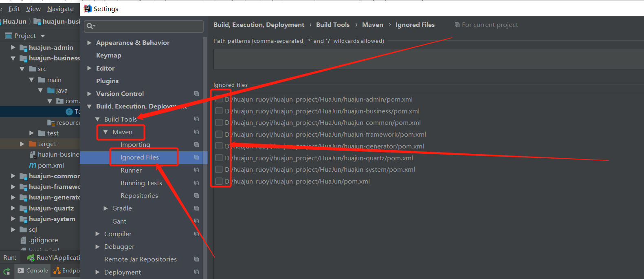
Task: Click the Settings search field
Action: click(143, 26)
